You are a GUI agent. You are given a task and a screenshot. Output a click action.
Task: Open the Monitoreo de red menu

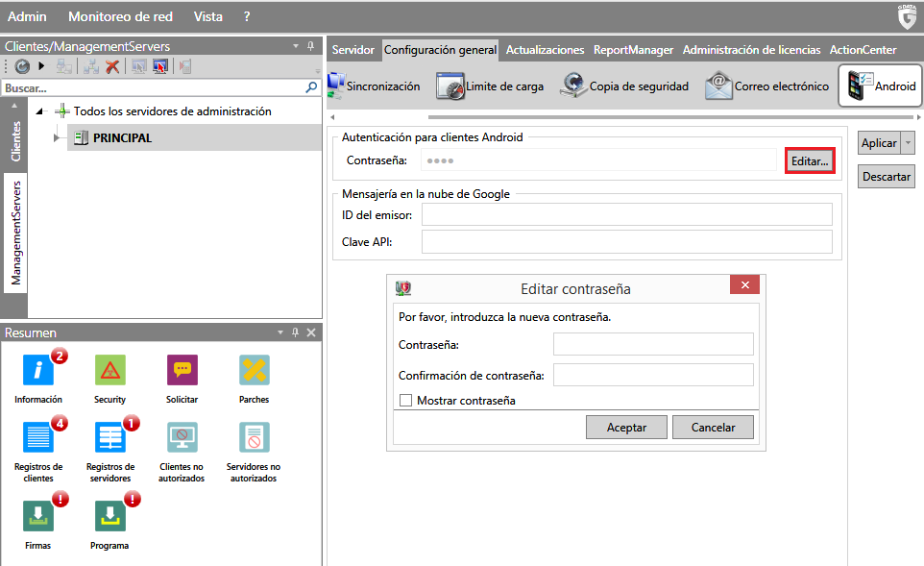tap(120, 16)
